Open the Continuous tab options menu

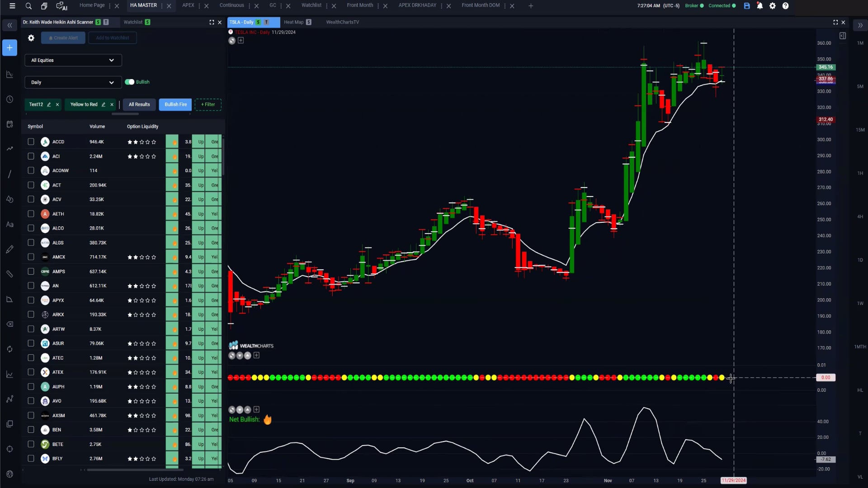pos(249,6)
